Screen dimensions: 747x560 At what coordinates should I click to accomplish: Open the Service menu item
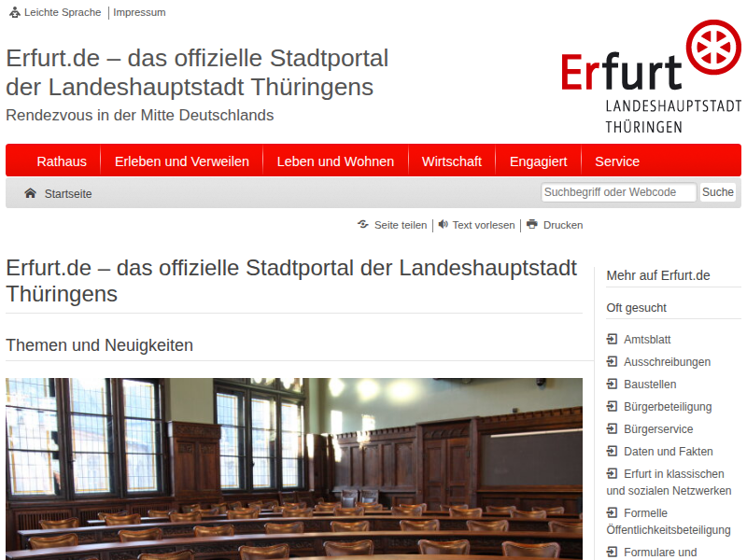point(617,161)
